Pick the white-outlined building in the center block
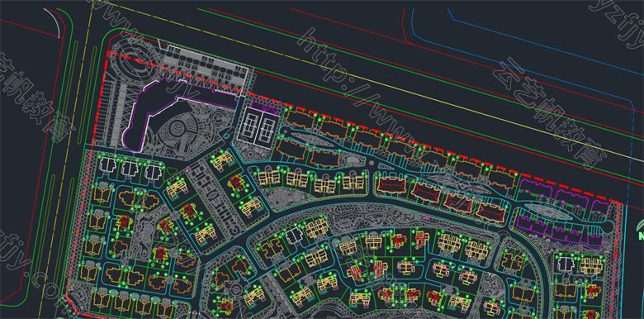Screen dimensions: 644x319 click(x=295, y=236)
